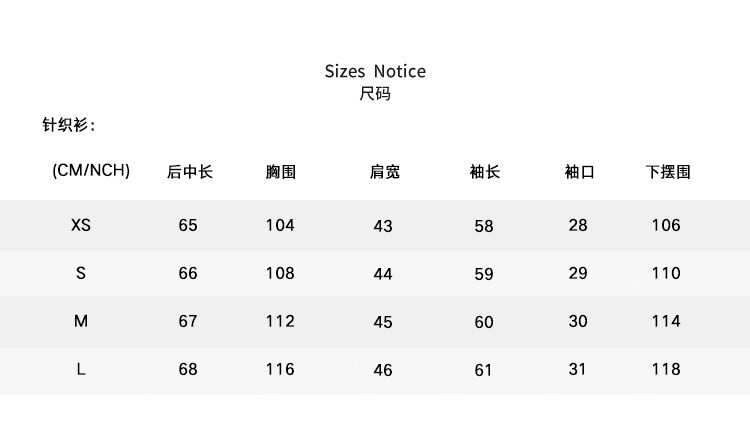Click the 胸围 column header
This screenshot has width=750, height=439.
click(x=281, y=172)
